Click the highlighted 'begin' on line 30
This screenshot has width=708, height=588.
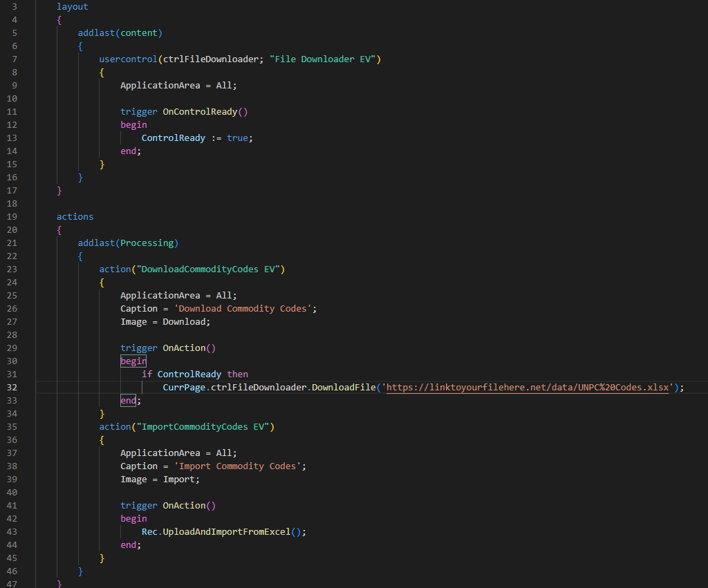pos(133,361)
